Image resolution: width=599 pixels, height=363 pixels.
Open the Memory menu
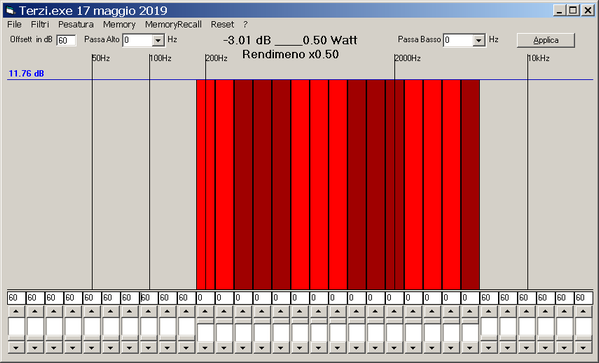click(x=119, y=24)
